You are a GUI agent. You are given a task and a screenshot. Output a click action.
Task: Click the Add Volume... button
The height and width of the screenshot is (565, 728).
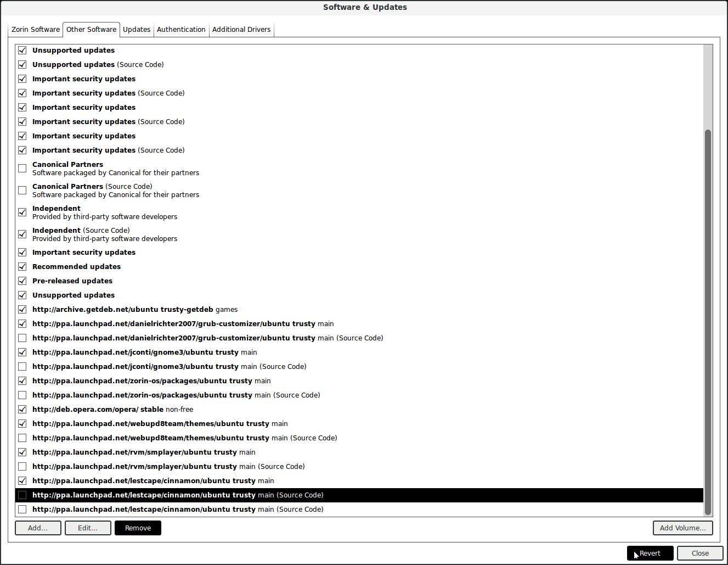pos(682,528)
